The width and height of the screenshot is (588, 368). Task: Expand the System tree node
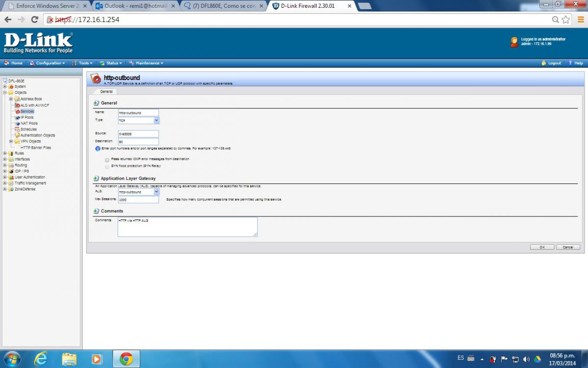(x=5, y=86)
